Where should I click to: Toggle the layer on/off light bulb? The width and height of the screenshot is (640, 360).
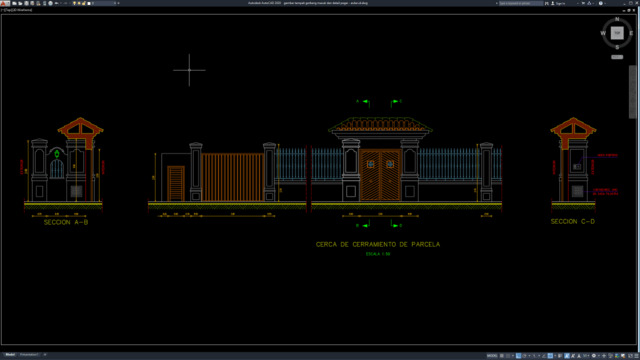pyautogui.click(x=74, y=3)
